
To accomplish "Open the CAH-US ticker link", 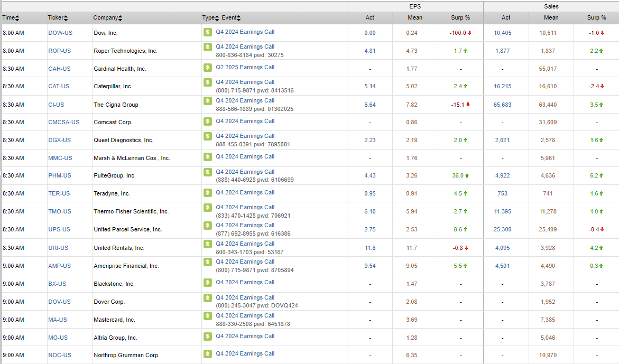I will pos(60,69).
